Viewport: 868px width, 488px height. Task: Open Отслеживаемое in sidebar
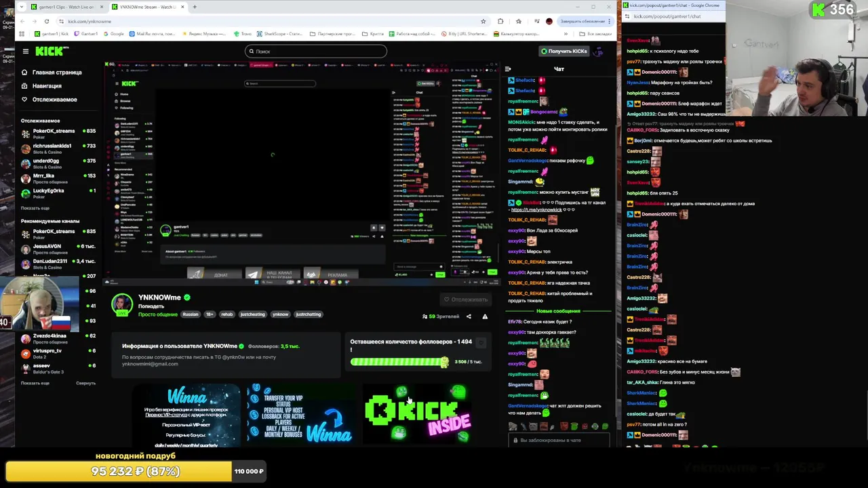coord(50,100)
